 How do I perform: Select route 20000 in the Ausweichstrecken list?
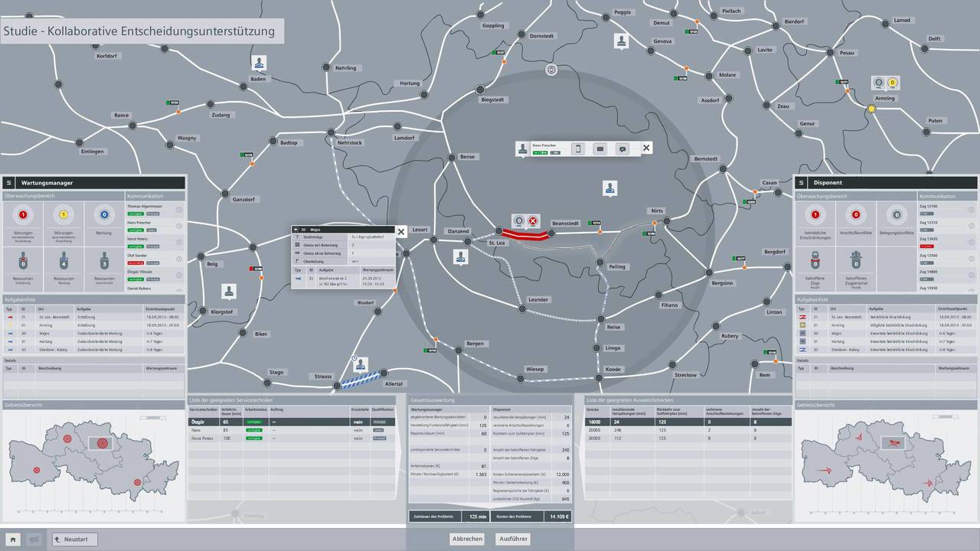click(x=596, y=430)
